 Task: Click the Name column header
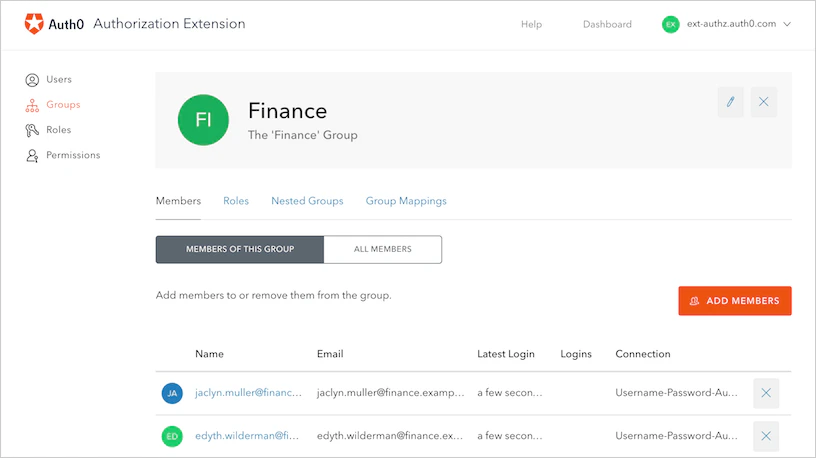coord(209,354)
